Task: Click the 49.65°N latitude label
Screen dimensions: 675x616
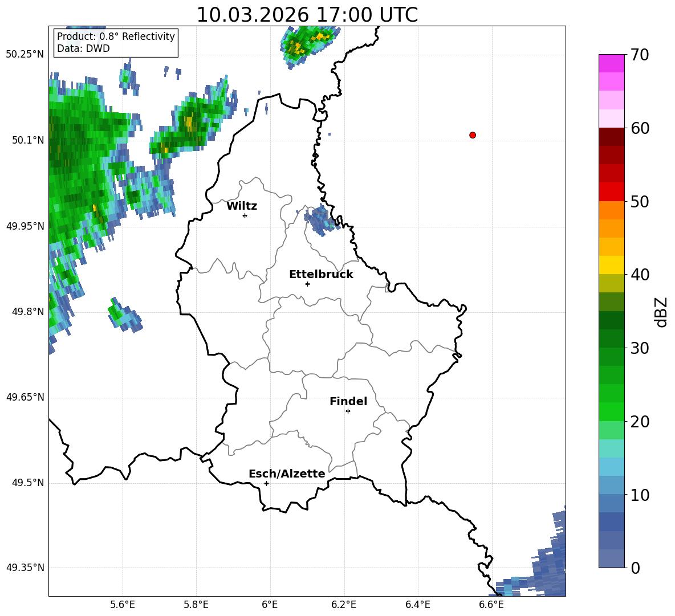Action: pos(25,397)
